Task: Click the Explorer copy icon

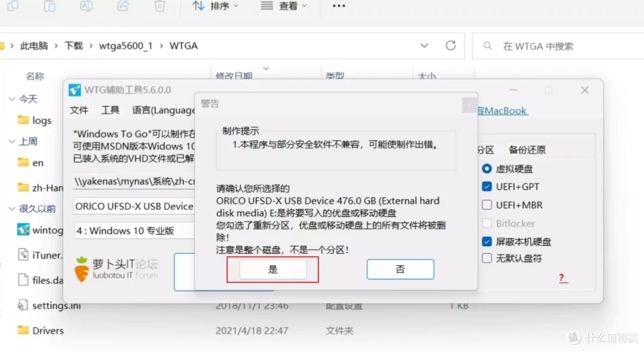Action: click(x=13, y=6)
